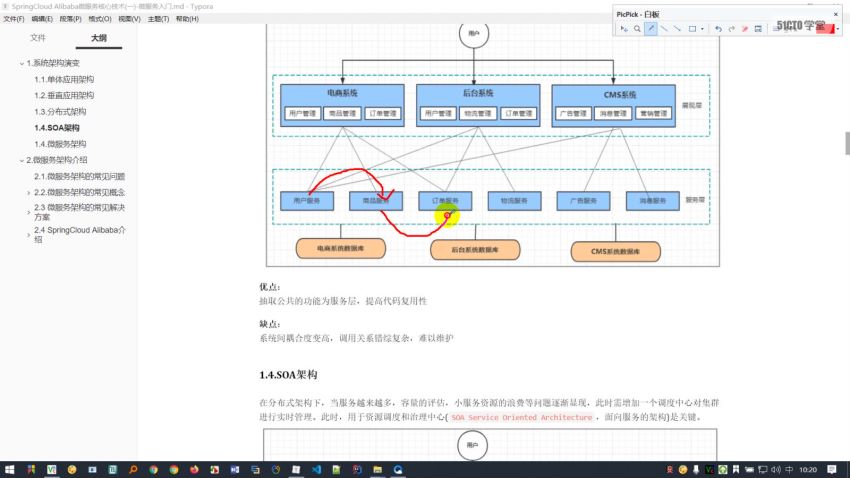This screenshot has height=478, width=850.
Task: Open the orange magnifier search app in taskbar
Action: click(133, 469)
